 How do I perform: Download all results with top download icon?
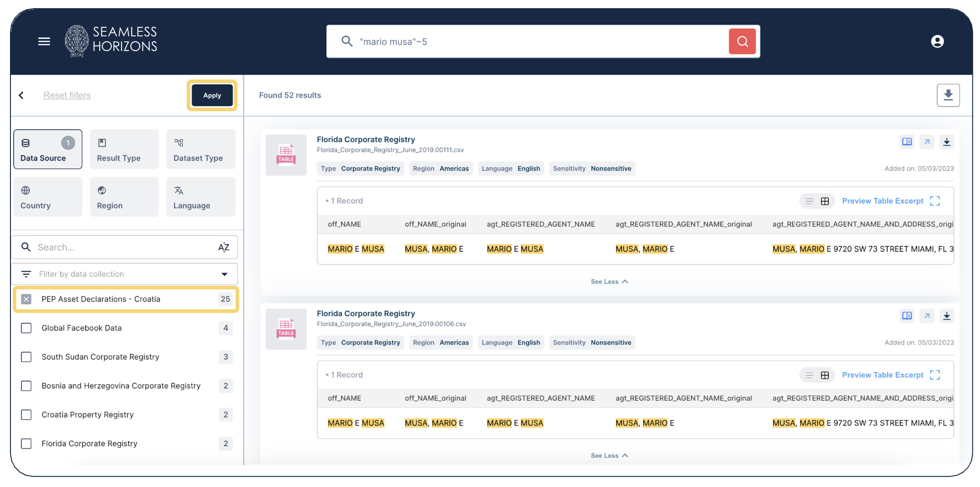948,95
